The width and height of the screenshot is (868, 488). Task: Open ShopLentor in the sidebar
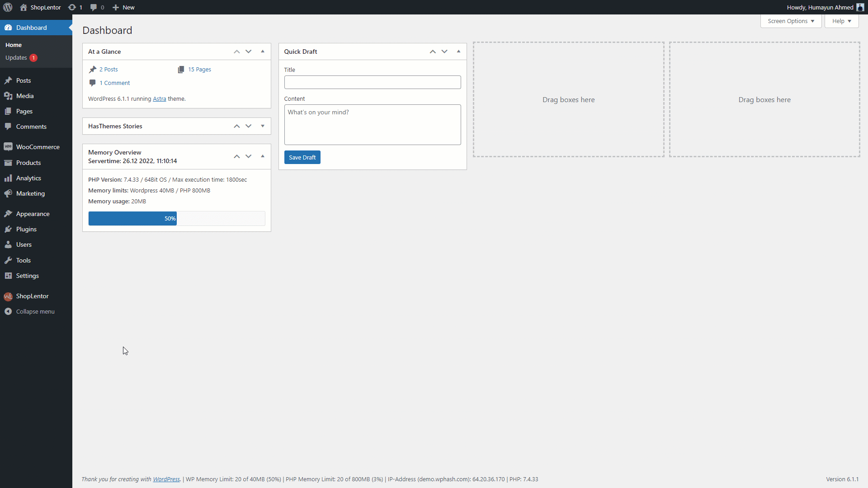tap(32, 296)
